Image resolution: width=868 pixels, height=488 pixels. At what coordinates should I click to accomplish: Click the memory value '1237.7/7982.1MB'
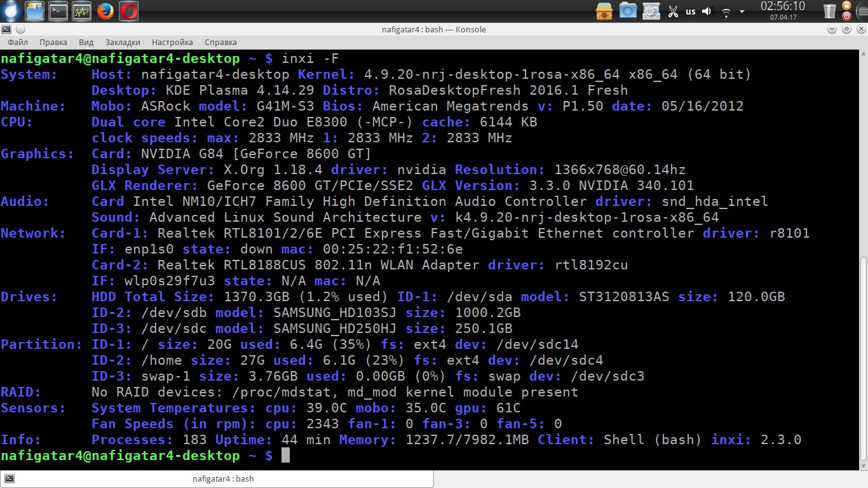tap(468, 440)
